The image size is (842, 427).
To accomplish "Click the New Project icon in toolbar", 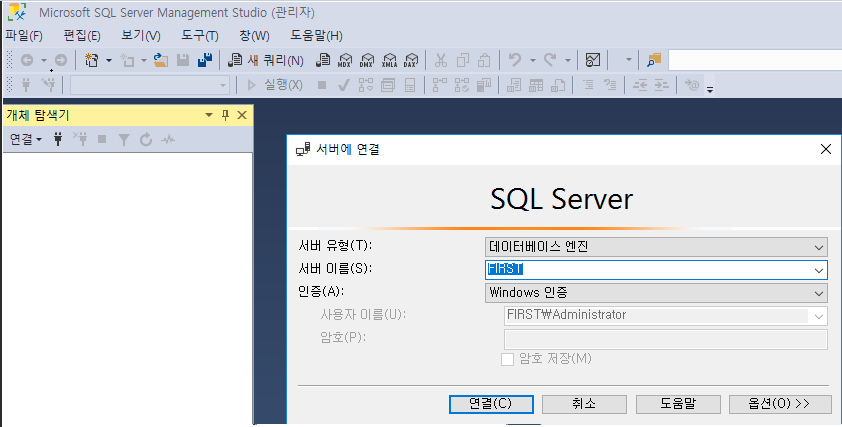I will [92, 60].
